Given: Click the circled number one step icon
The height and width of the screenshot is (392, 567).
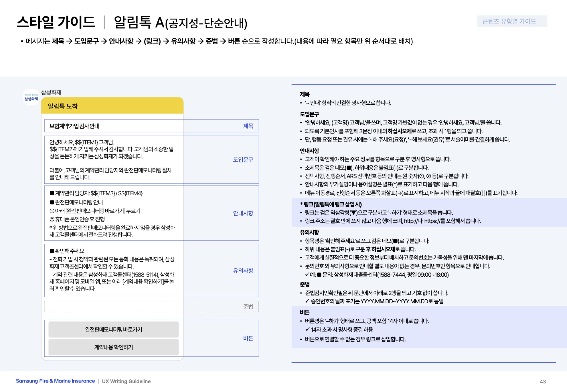Looking at the screenshot, I should tap(52, 211).
